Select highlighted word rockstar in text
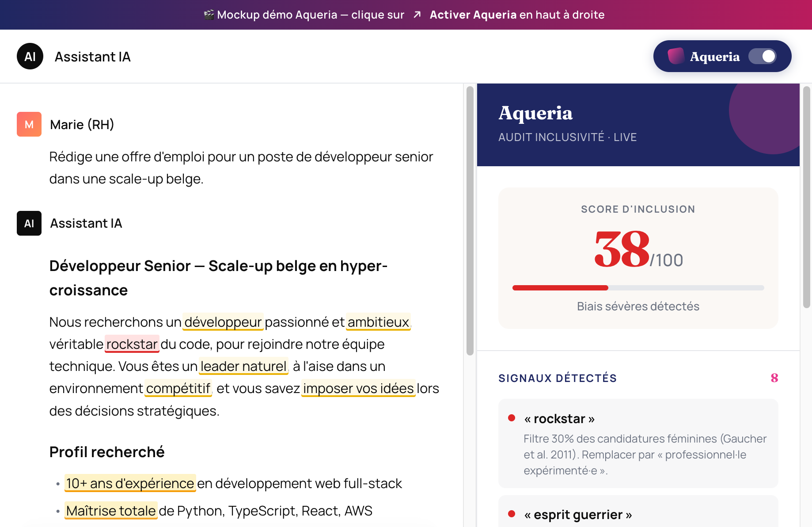 [132, 344]
